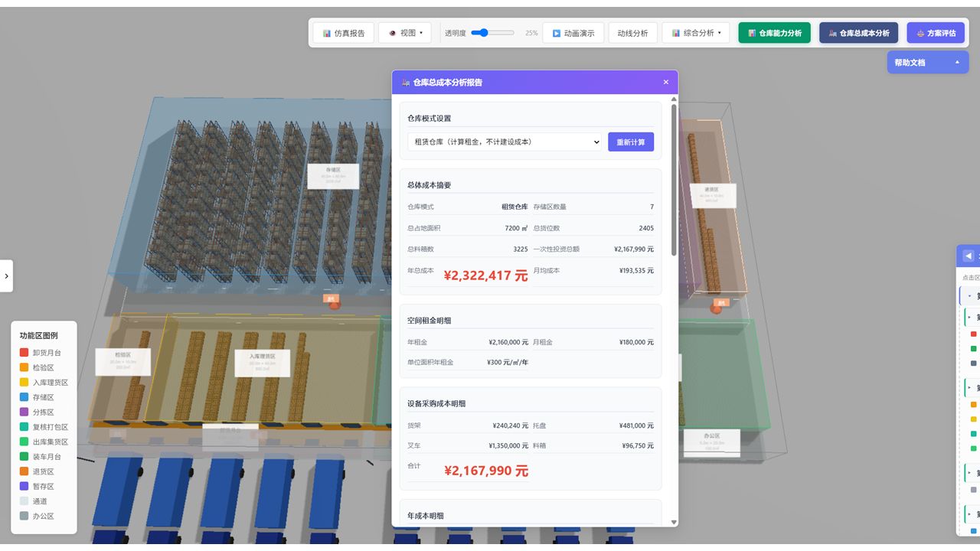
Task: Click the 存储区 blue legend swatch
Action: point(24,397)
